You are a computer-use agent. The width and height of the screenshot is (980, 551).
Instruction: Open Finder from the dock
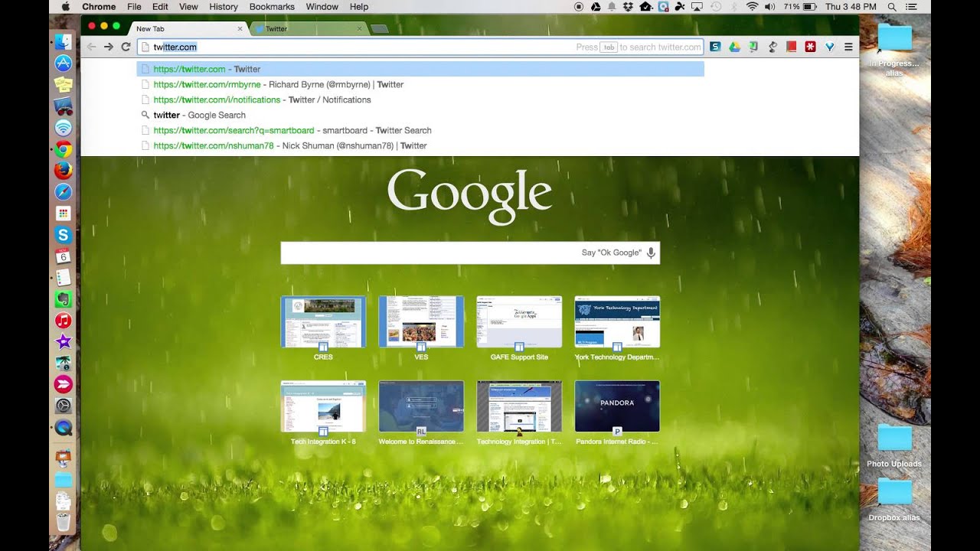coord(64,42)
